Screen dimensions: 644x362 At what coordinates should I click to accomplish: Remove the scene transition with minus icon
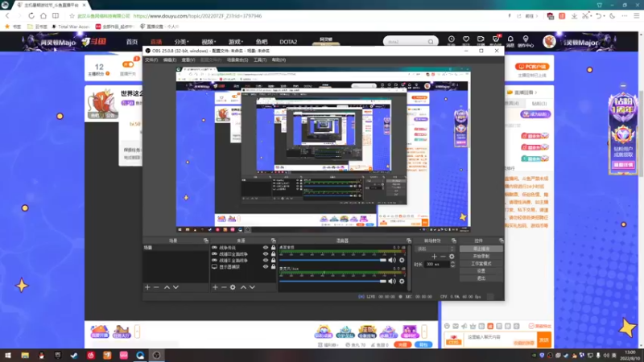coord(443,257)
